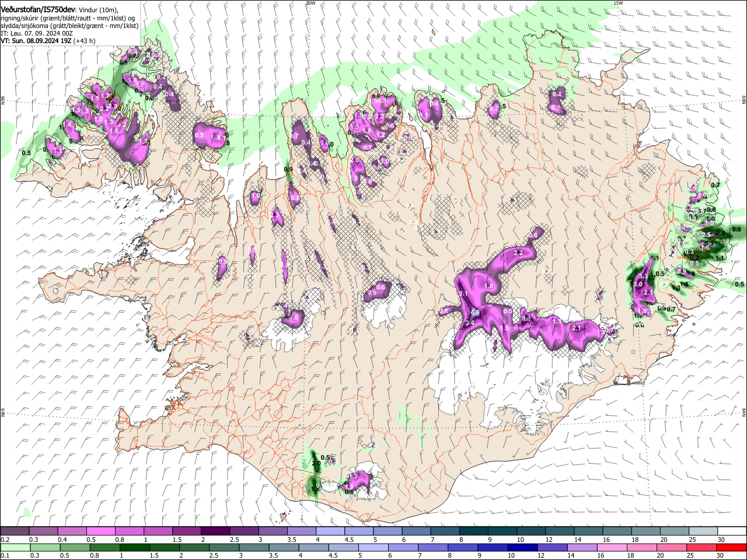Click the '15W' longitude label at top
Image resolution: width=747 pixels, height=560 pixels.
pyautogui.click(x=618, y=3)
